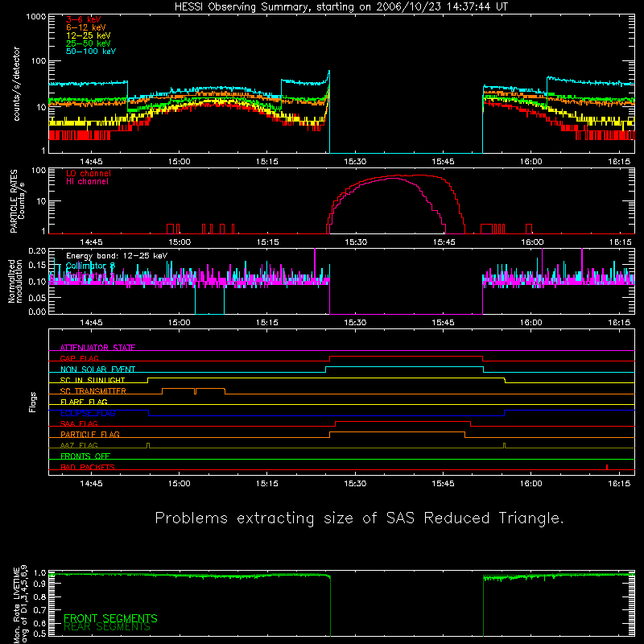
Task: Click the GAP FLAG label
Action: 79,358
